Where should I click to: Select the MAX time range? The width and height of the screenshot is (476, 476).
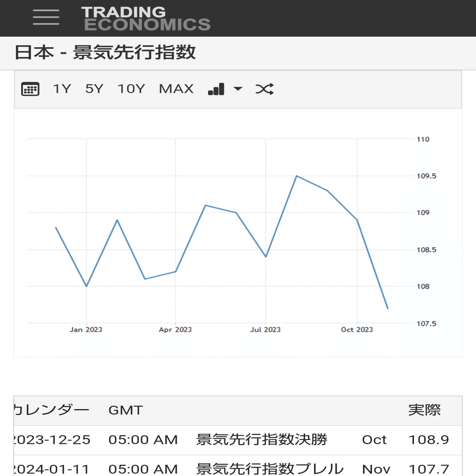click(x=176, y=89)
